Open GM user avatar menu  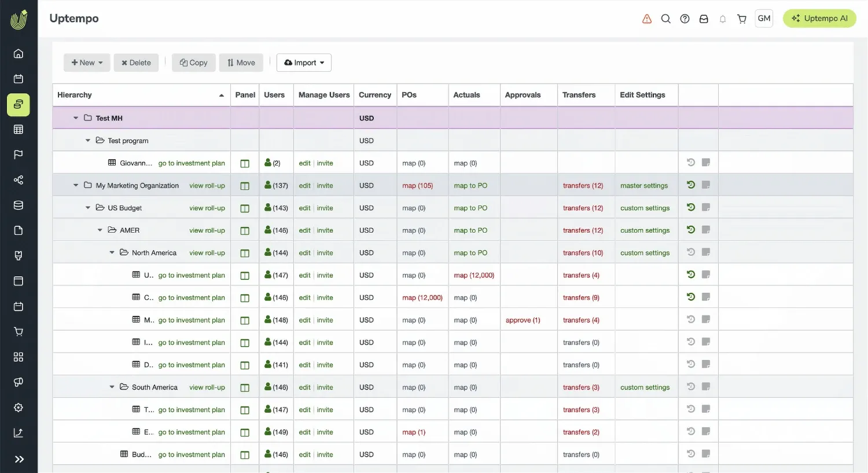(764, 19)
